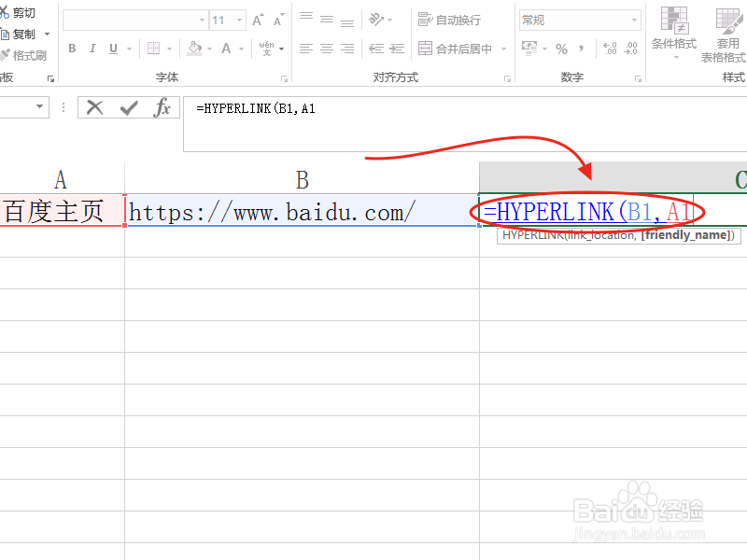Toggle bold formatting
Viewport: 747px width, 560px height.
click(x=72, y=49)
